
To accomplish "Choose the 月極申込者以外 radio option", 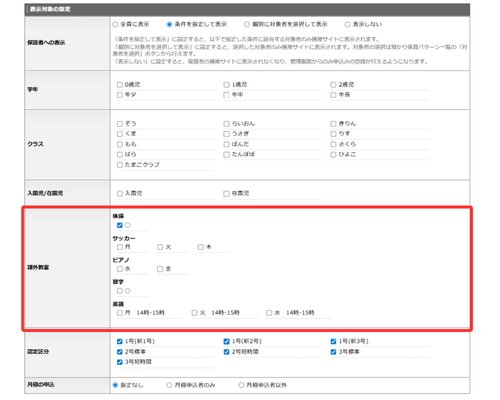I will [x=241, y=385].
